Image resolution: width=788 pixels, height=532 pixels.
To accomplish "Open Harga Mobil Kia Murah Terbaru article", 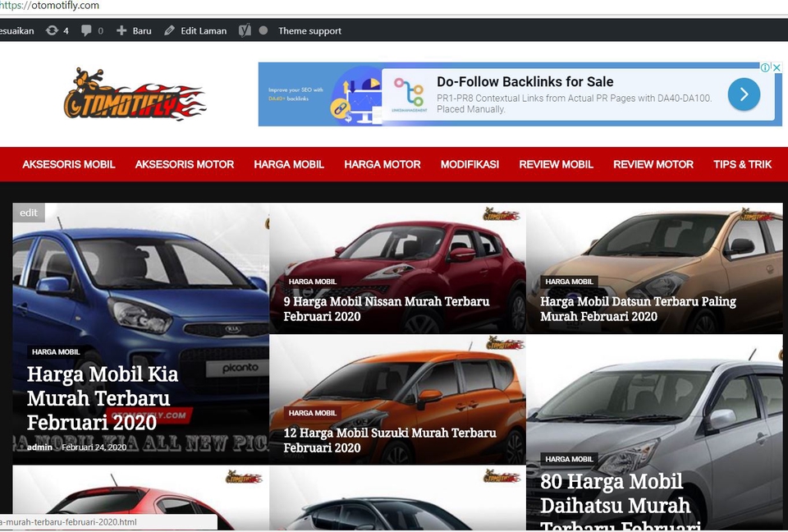I will point(103,398).
